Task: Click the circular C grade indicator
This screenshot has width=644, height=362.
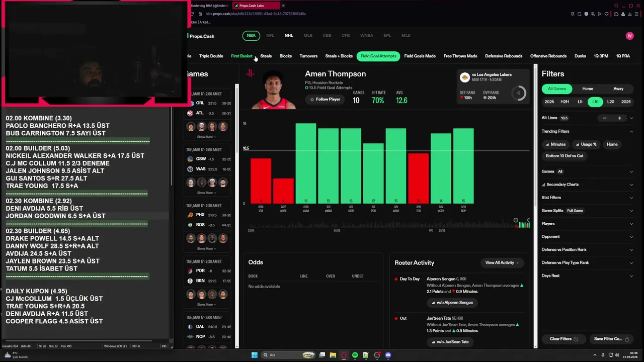Action: (x=519, y=93)
